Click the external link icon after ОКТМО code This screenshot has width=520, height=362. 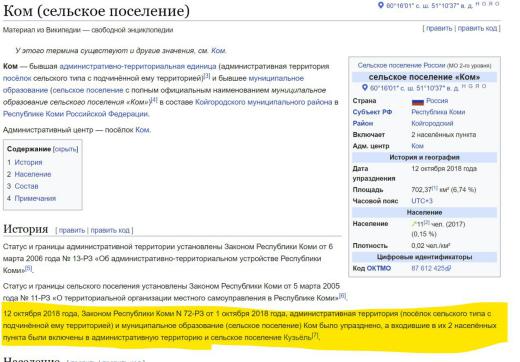click(449, 268)
